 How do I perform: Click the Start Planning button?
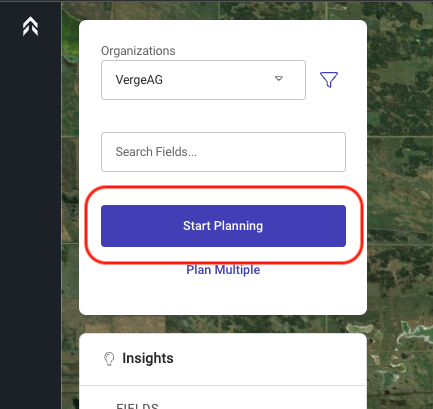223,226
